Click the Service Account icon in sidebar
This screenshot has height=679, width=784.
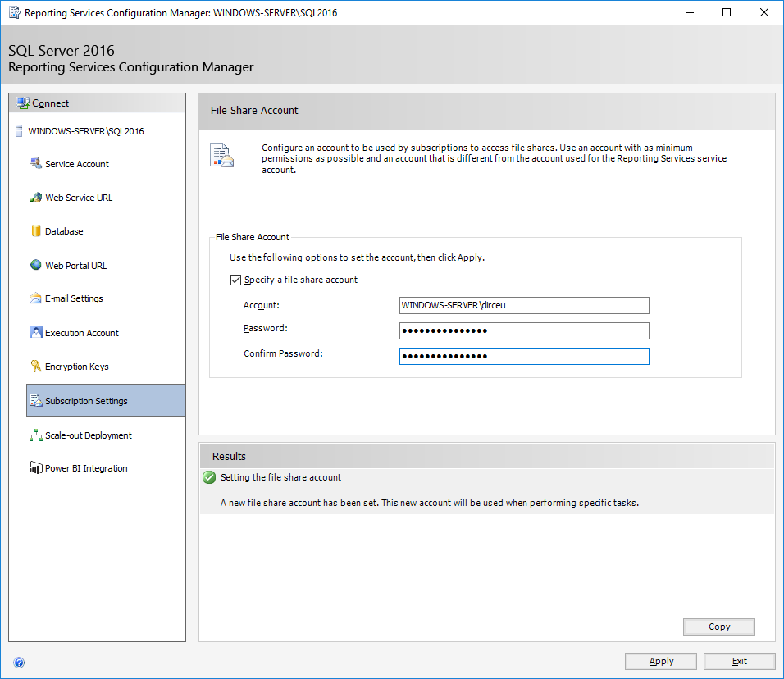pos(35,163)
